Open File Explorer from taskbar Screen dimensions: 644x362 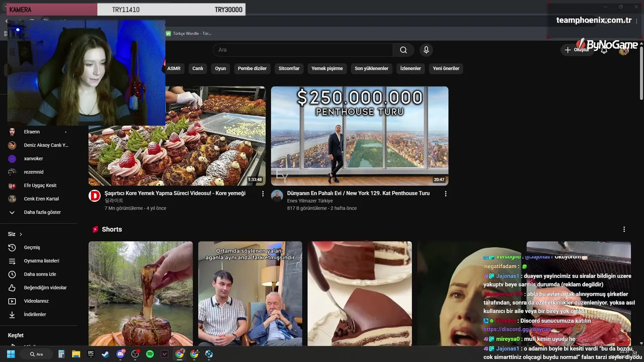(76, 354)
